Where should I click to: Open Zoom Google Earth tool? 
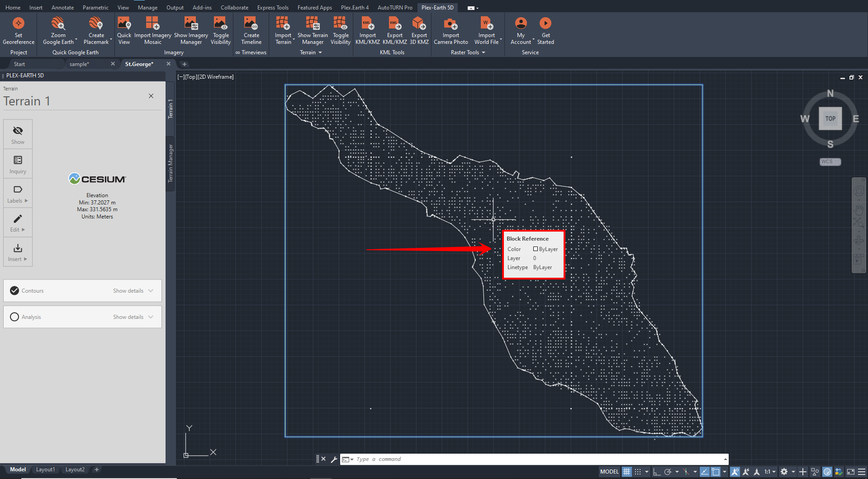(58, 31)
